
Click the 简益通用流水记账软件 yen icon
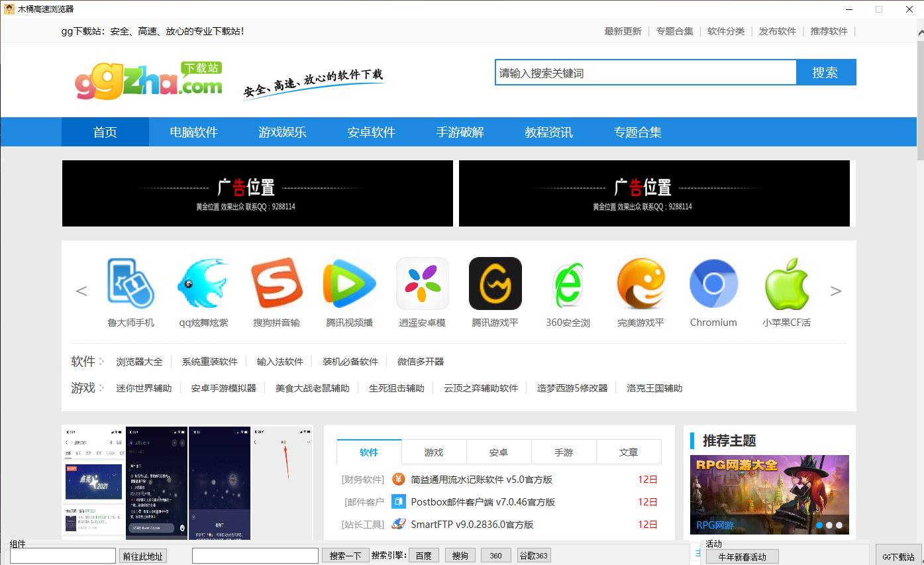[x=398, y=480]
